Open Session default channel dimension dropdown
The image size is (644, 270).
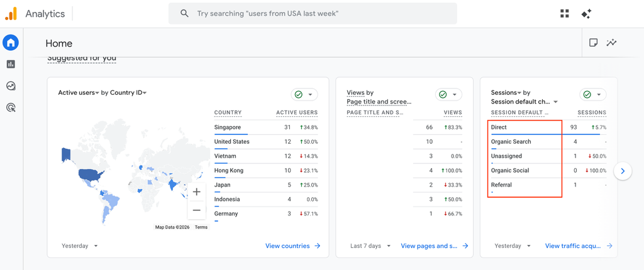coord(525,102)
